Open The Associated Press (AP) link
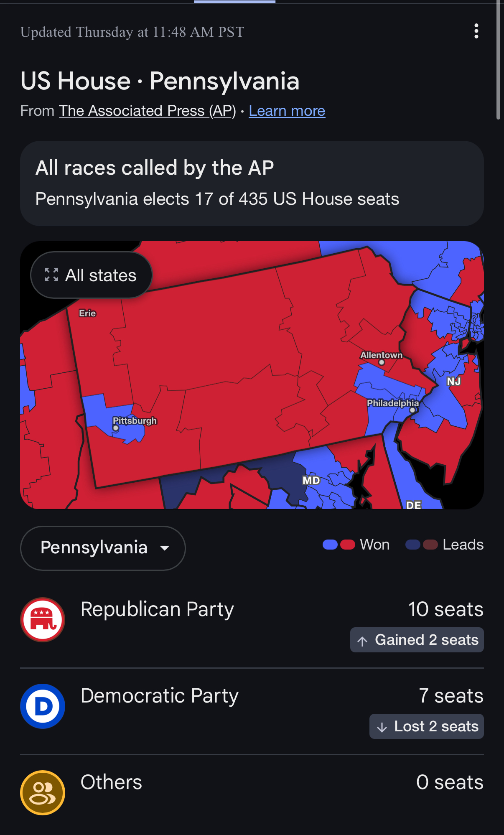Image resolution: width=504 pixels, height=835 pixels. pos(147,111)
